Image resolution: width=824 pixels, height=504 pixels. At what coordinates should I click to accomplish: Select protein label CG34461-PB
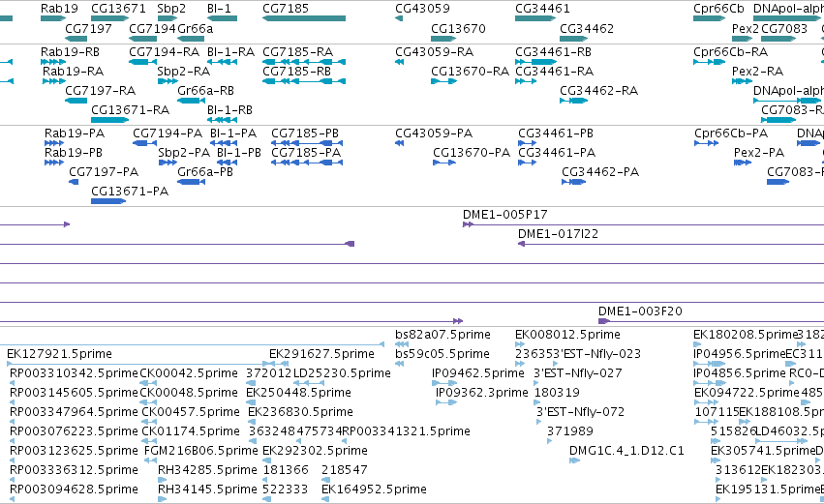point(556,133)
